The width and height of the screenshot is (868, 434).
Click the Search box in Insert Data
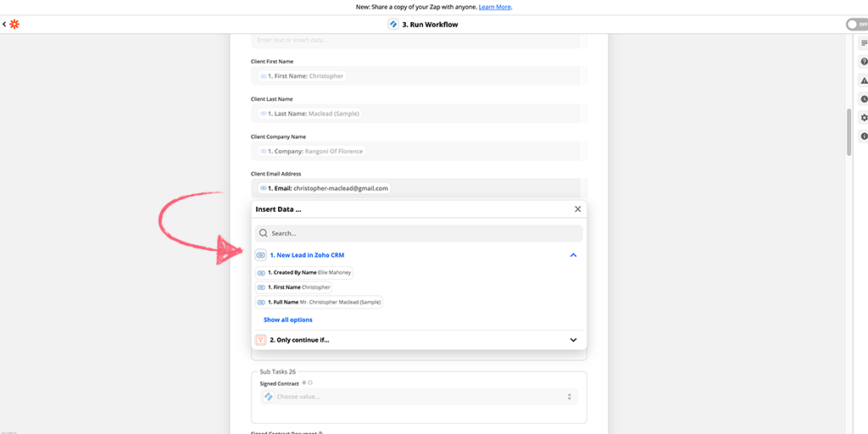[x=419, y=233]
